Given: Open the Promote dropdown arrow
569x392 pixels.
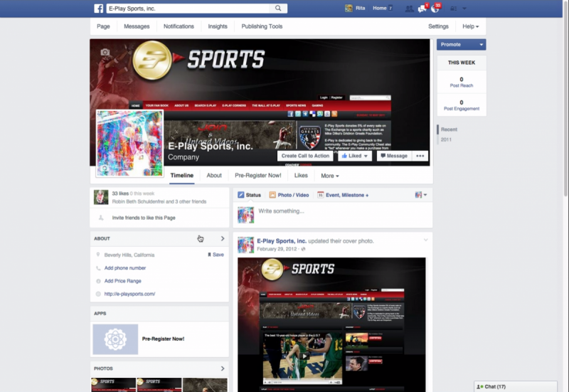Looking at the screenshot, I should (482, 45).
